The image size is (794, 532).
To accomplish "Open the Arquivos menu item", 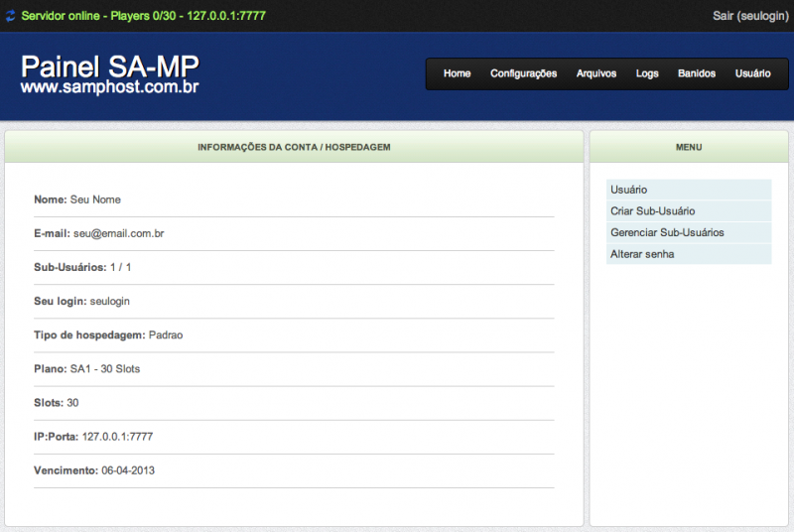I will pyautogui.click(x=596, y=73).
